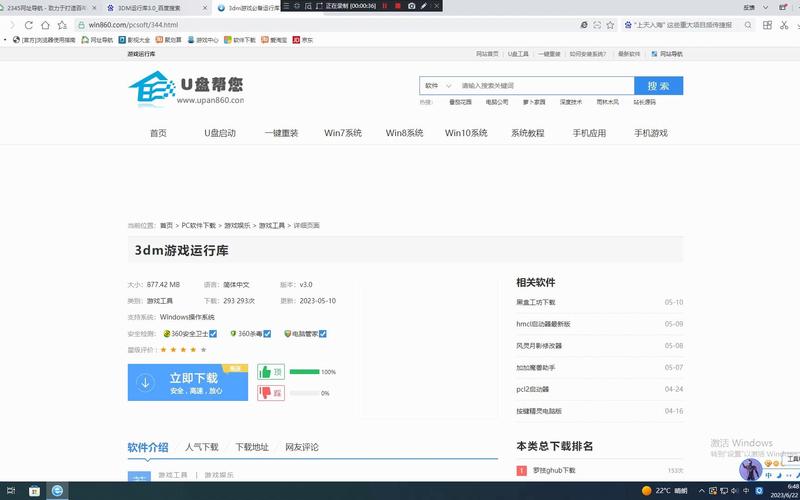The height and width of the screenshot is (500, 800).
Task: Click the browser home icon
Action: (45, 25)
